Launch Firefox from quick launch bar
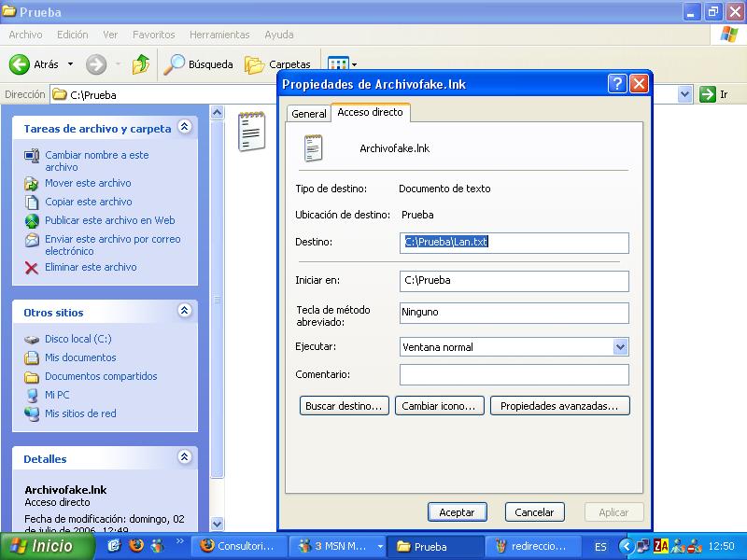747x560 pixels. (x=136, y=546)
